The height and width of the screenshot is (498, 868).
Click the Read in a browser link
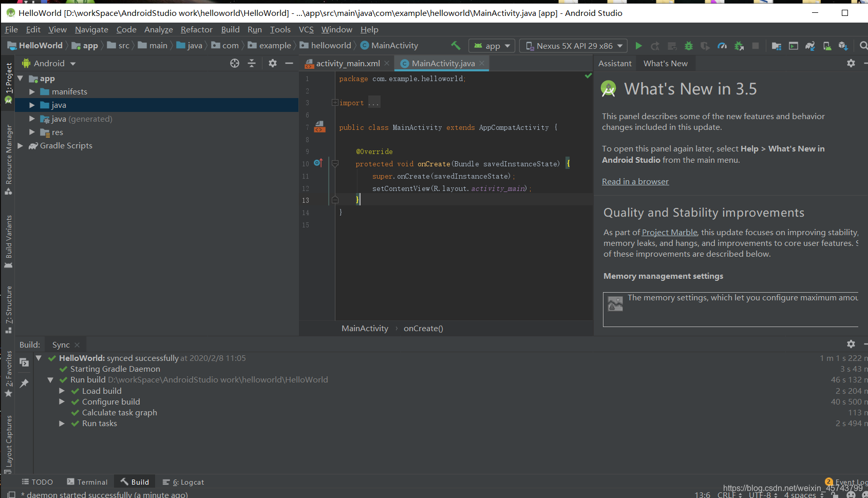pos(635,181)
